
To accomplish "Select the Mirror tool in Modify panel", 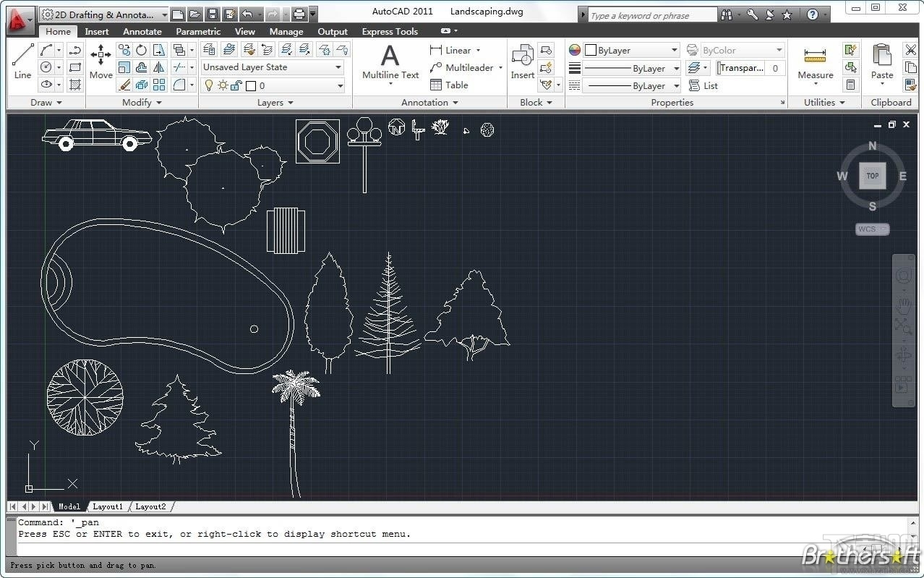I will [x=158, y=67].
